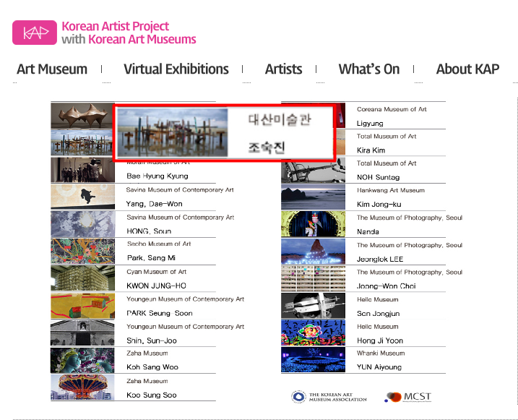Open Shin, Sun-Joo artist link
Screen dimensions: 518x420
151,340
